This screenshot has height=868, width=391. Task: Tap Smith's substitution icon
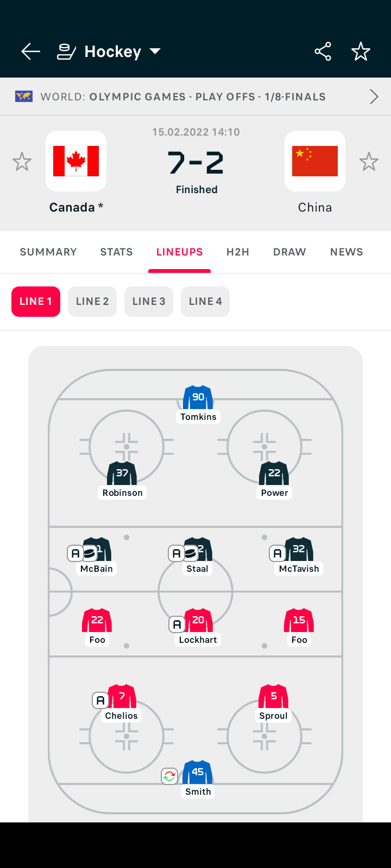point(169,776)
